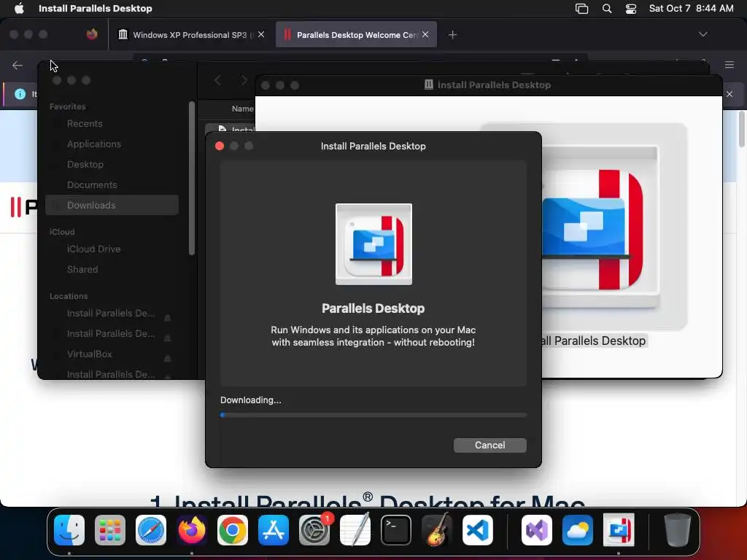Open the Install Parallels Desktop app menu
The height and width of the screenshot is (560, 747).
point(96,8)
